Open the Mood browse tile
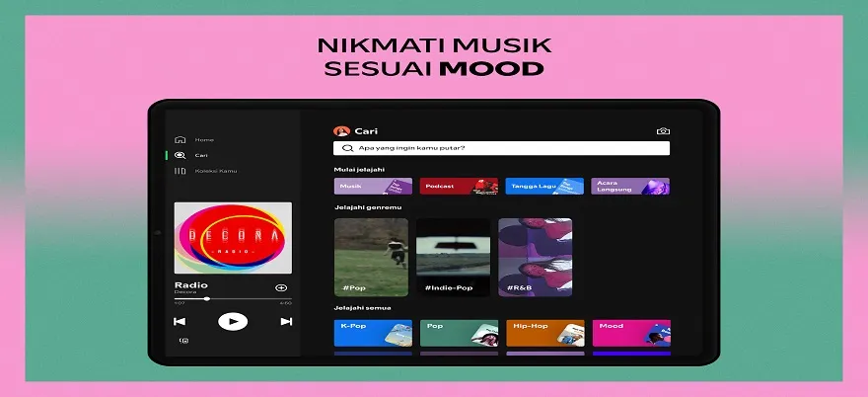868x397 pixels. [631, 333]
